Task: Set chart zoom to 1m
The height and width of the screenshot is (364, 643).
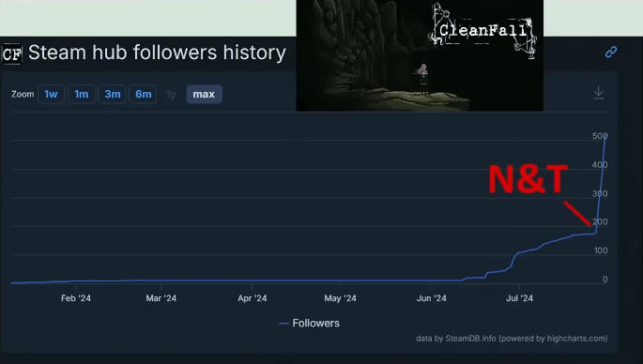Action: 82,94
